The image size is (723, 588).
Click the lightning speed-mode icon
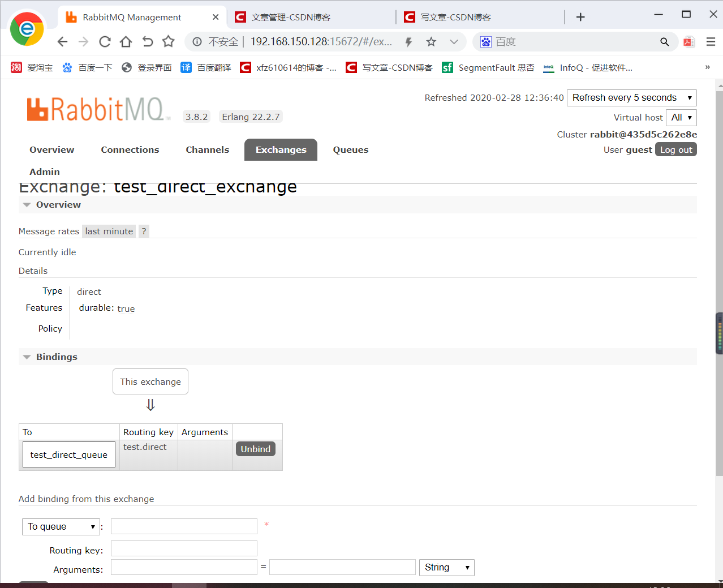[x=408, y=42]
